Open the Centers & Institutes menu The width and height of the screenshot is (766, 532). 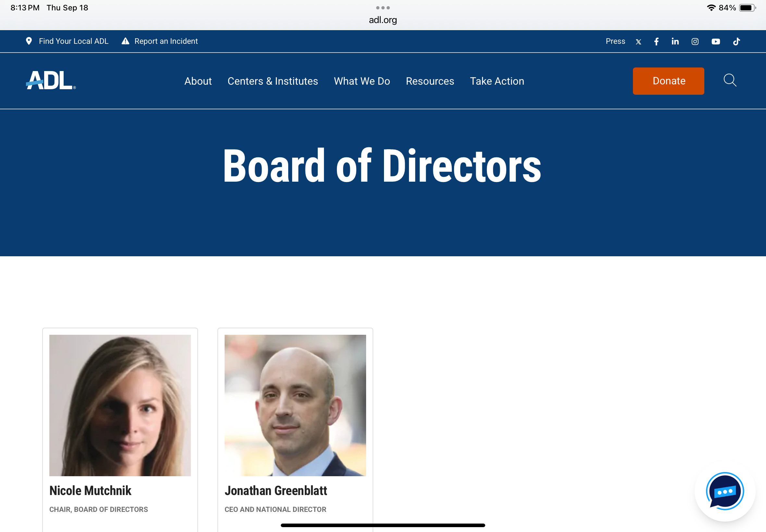(273, 81)
